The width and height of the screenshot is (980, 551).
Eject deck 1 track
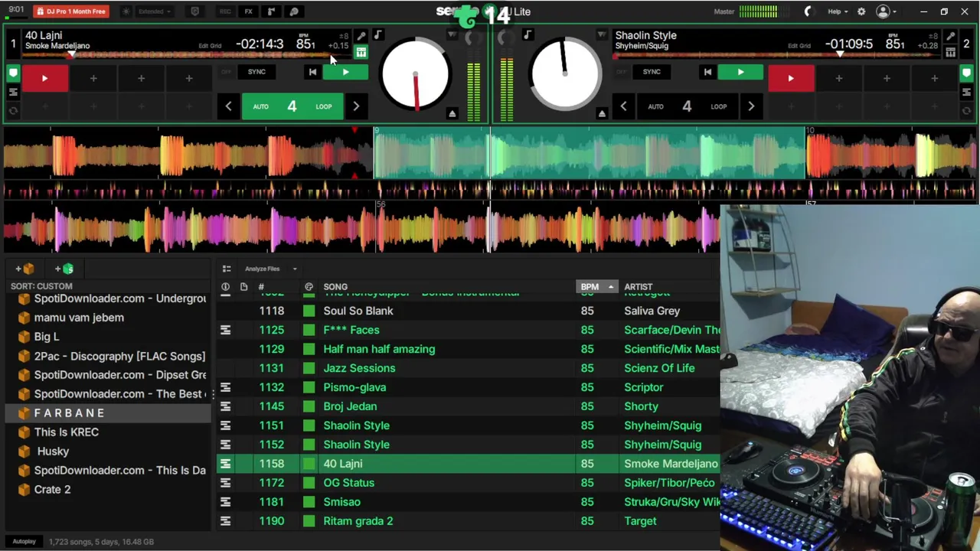[452, 114]
